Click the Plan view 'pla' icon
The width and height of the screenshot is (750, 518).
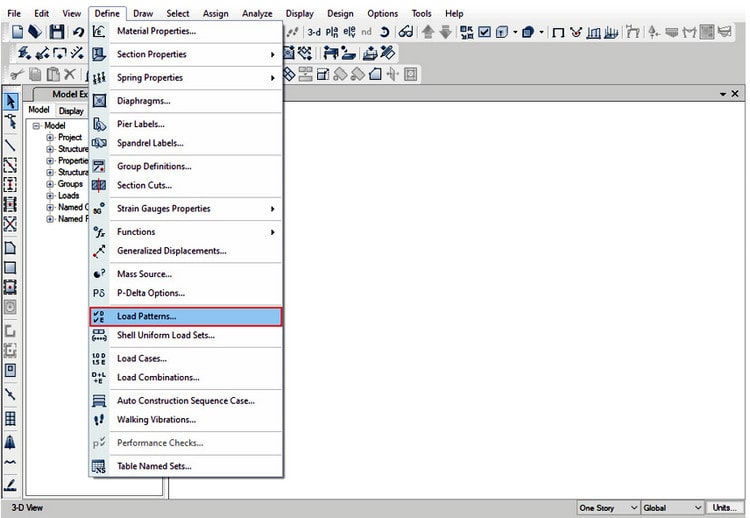331,32
